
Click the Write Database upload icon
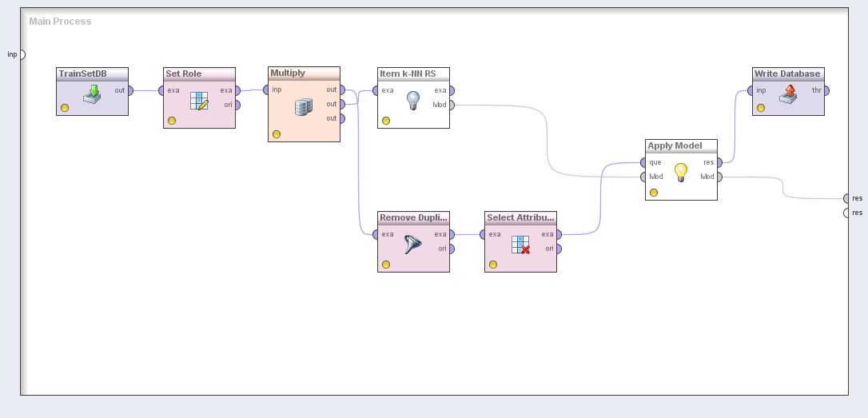click(x=788, y=92)
